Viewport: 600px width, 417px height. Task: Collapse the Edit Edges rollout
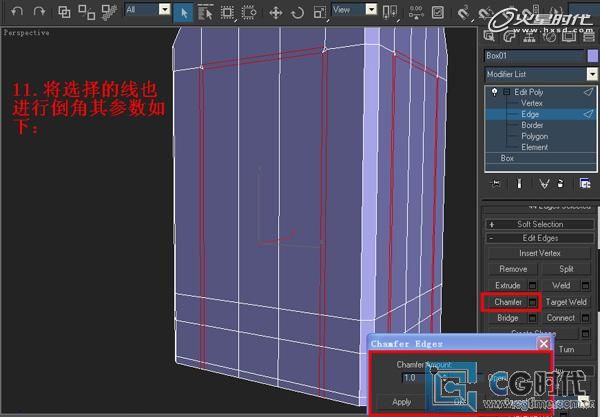coord(540,238)
